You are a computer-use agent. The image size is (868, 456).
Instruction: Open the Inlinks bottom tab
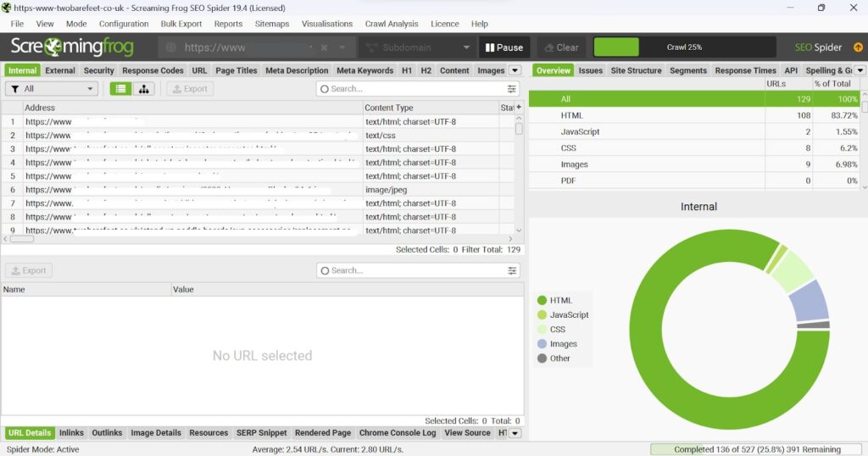point(71,433)
